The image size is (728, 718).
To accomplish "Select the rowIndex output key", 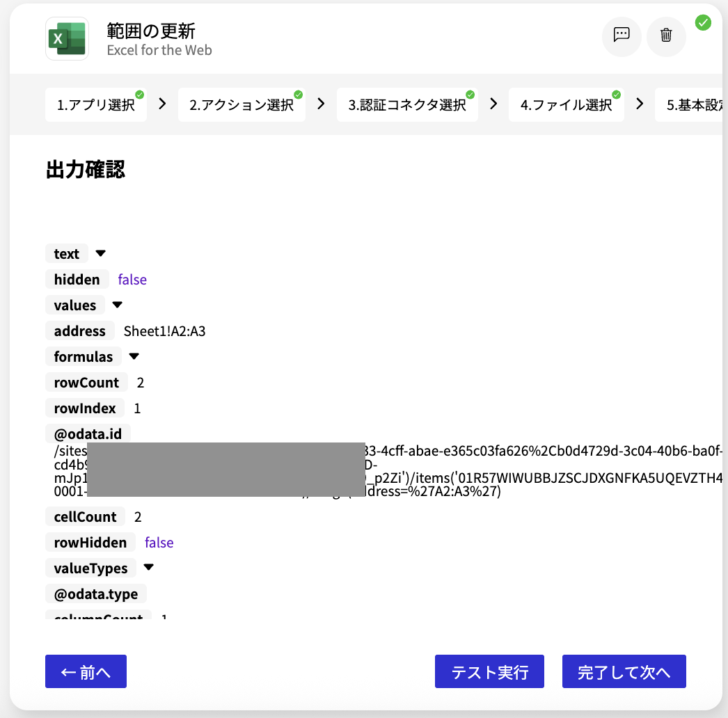I will coord(85,408).
